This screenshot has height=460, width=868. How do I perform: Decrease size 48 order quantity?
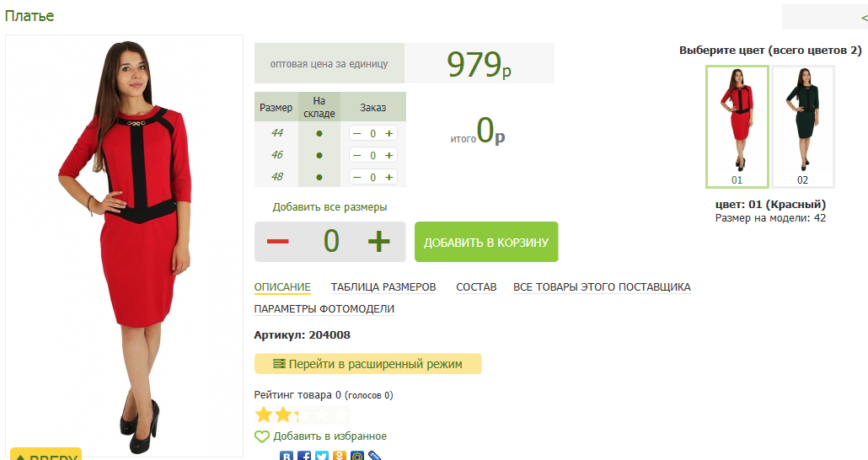tap(357, 177)
